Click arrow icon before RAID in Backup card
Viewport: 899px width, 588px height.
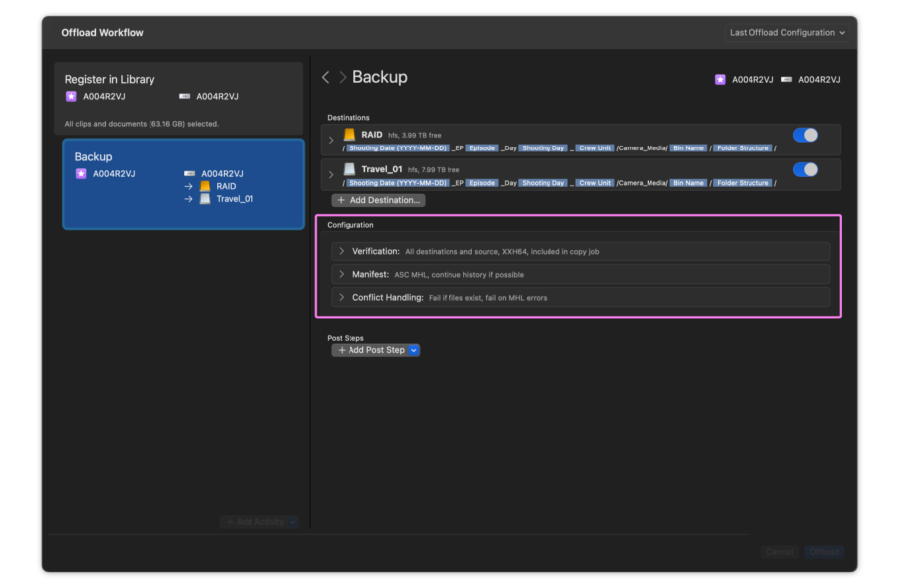(188, 186)
